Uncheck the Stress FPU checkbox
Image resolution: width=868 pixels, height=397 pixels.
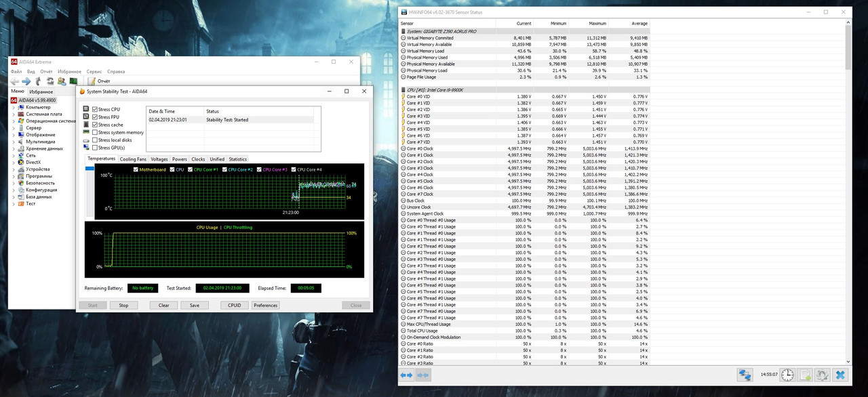pyautogui.click(x=95, y=117)
